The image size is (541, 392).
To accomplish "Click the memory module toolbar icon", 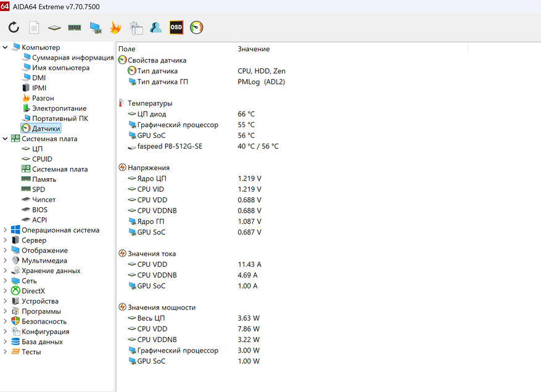I will (75, 28).
